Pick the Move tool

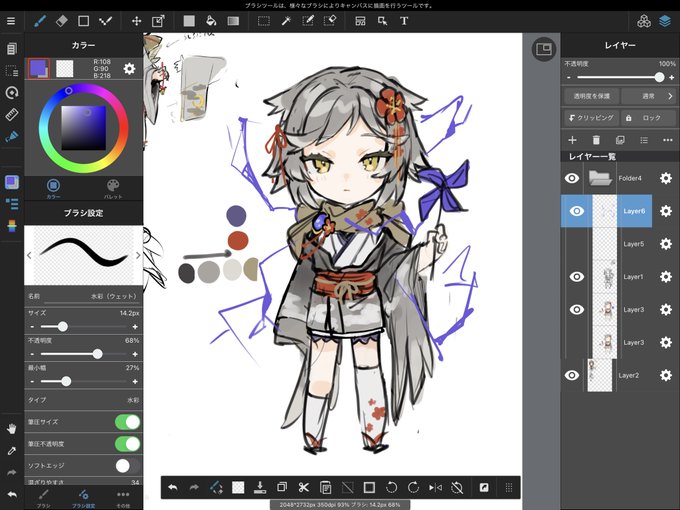pyautogui.click(x=137, y=21)
